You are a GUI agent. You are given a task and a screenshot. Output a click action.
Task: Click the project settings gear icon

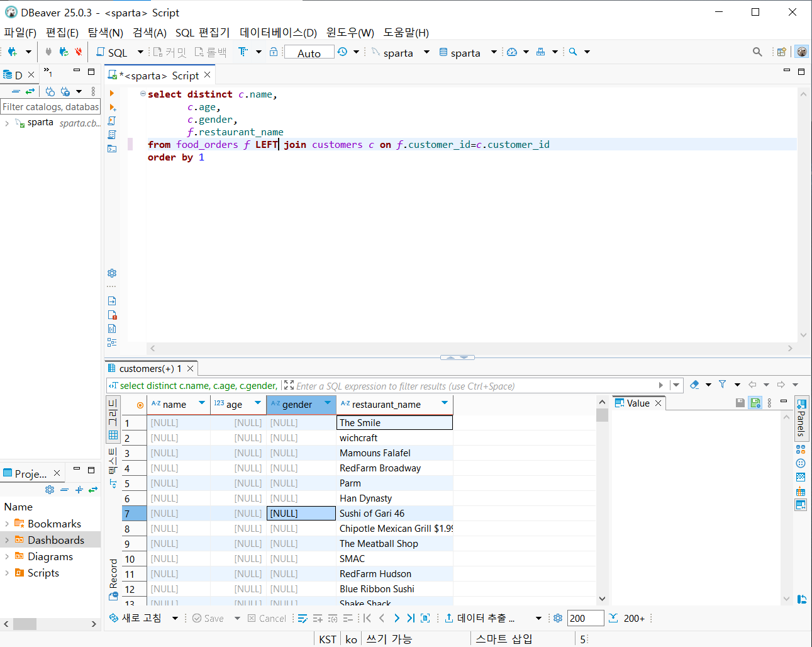tap(50, 490)
